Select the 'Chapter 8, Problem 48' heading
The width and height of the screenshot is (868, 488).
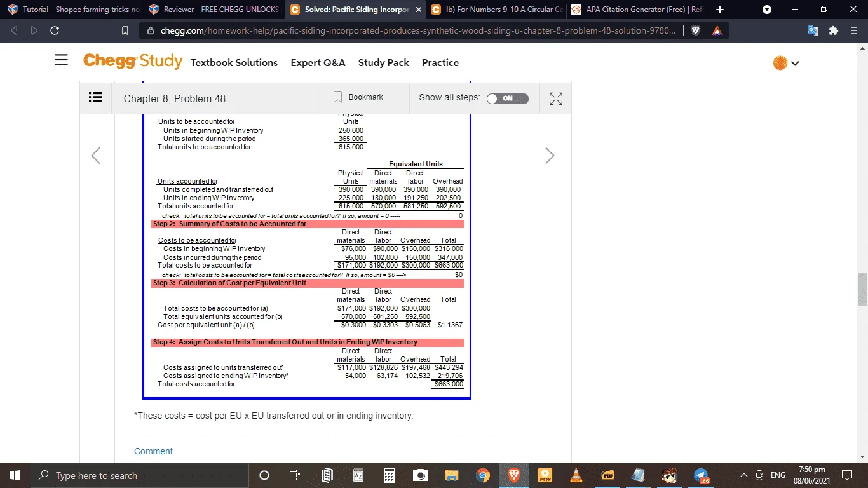point(175,98)
